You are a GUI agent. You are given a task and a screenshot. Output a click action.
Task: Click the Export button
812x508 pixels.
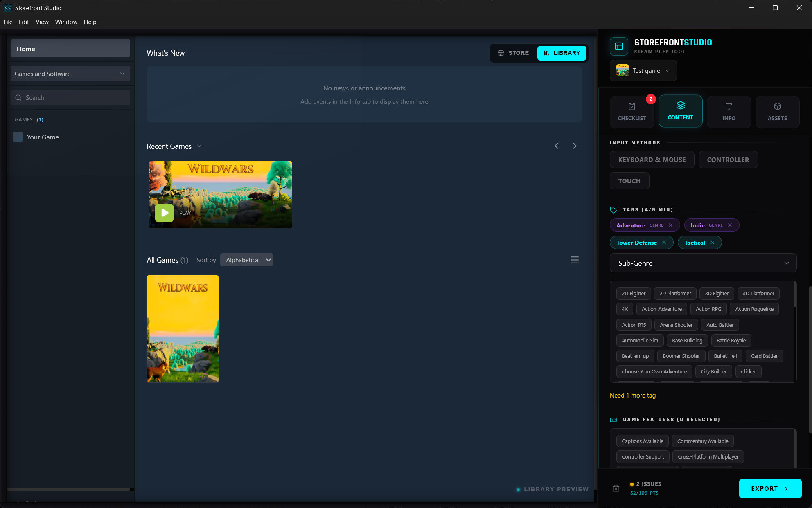tap(769, 489)
